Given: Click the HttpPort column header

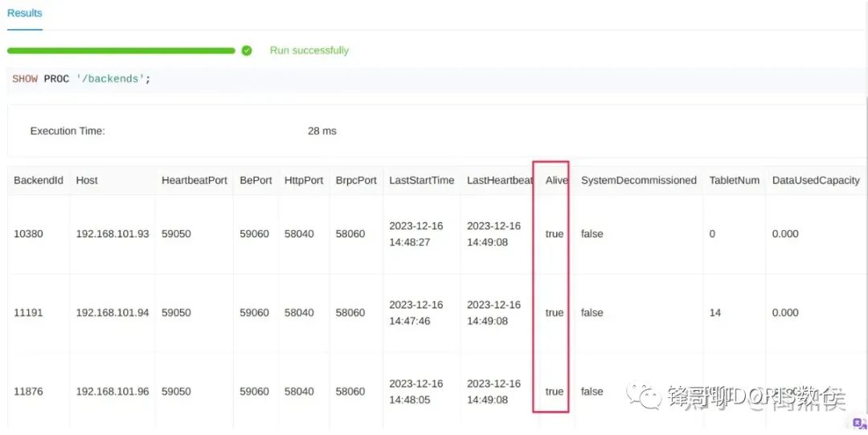Looking at the screenshot, I should pyautogui.click(x=304, y=181).
